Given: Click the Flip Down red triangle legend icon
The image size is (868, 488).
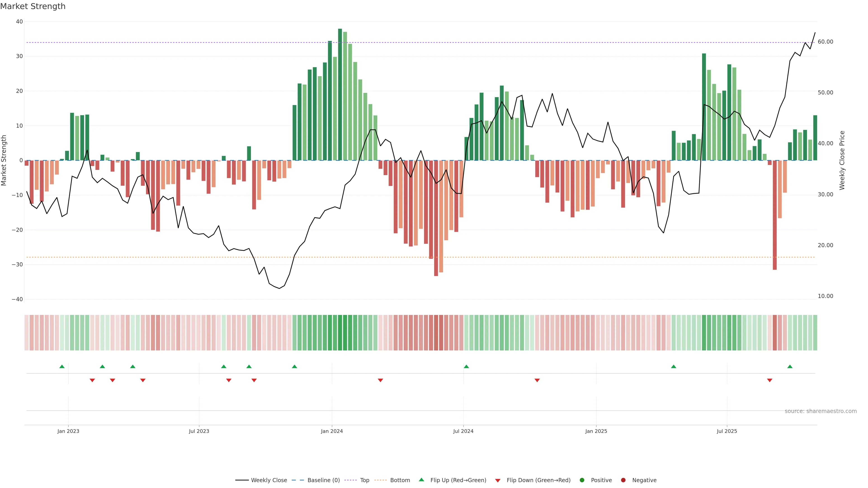Looking at the screenshot, I should pos(498,481).
